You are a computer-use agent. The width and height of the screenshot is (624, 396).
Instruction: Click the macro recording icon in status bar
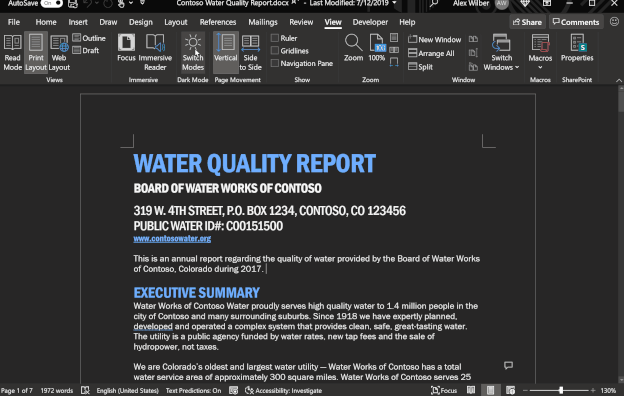pyautogui.click(x=234, y=390)
